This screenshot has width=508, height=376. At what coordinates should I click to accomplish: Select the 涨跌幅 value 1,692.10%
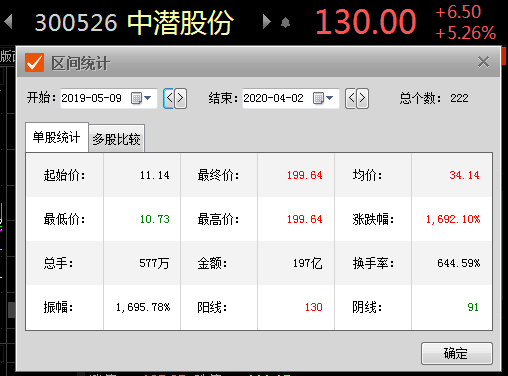point(453,219)
